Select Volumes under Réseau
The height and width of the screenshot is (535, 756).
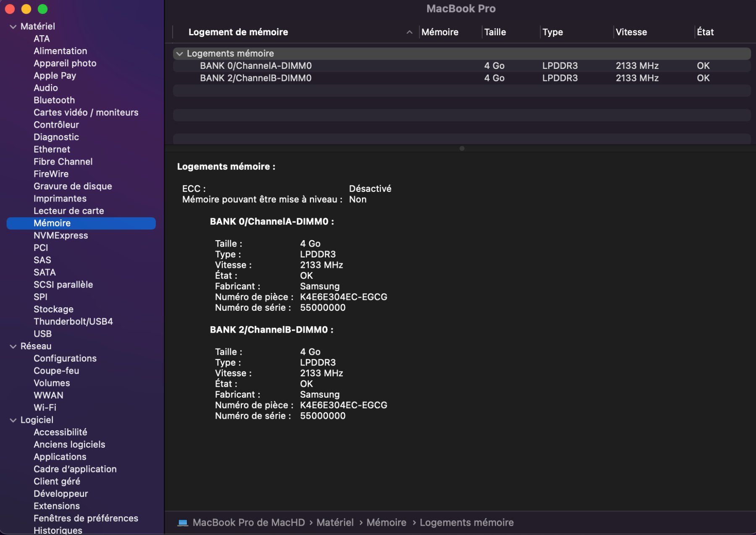tap(52, 383)
